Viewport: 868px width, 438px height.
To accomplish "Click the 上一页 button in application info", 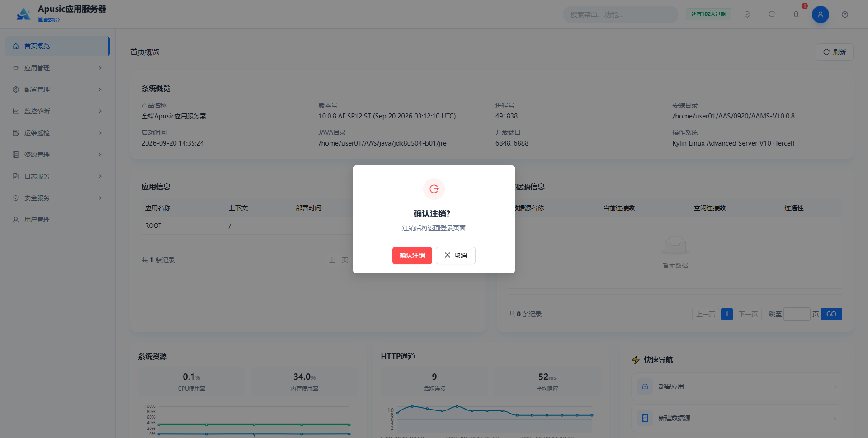I will [339, 260].
